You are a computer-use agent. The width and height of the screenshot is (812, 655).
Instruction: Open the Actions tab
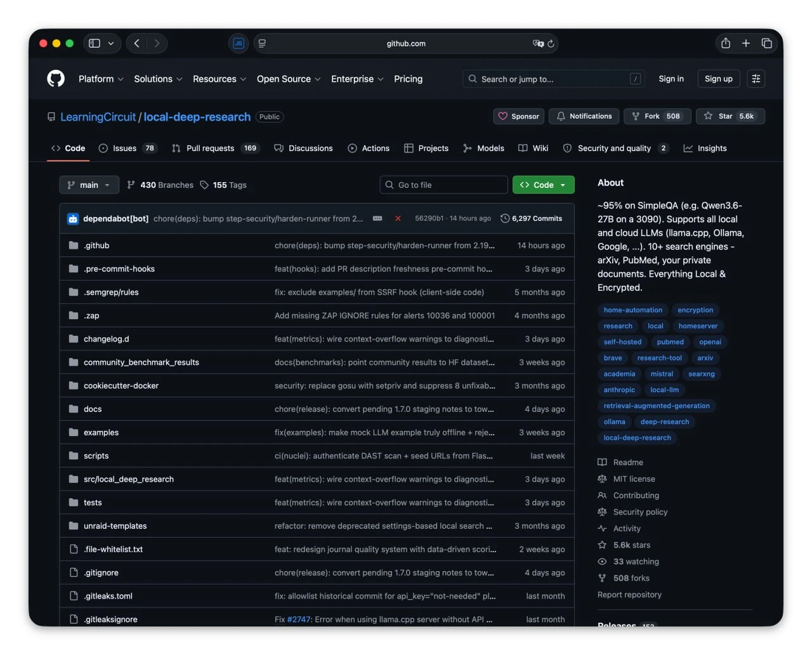[369, 148]
